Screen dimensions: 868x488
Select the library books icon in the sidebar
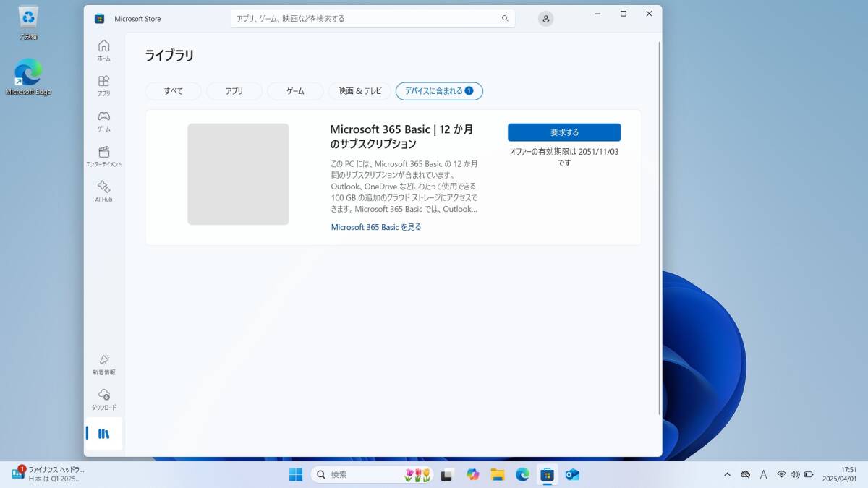(x=103, y=434)
